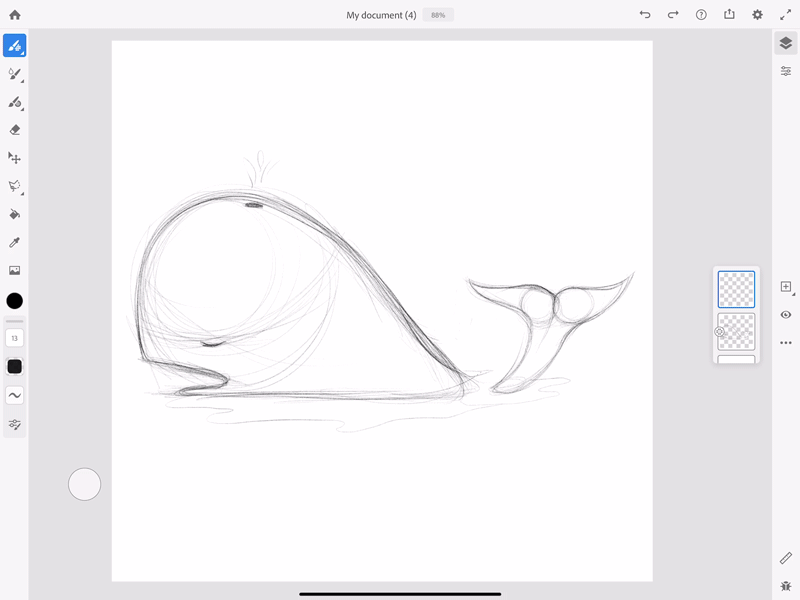Select the Eyedropper tool
The width and height of the screenshot is (800, 600).
[x=14, y=242]
